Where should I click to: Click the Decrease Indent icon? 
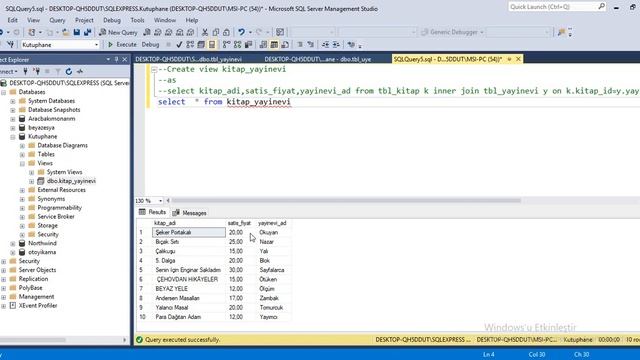click(x=325, y=44)
